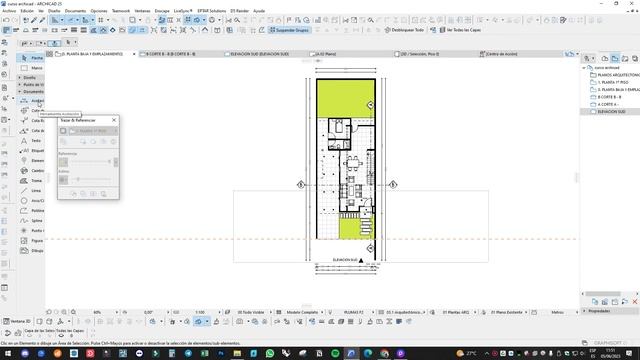The width and height of the screenshot is (640, 360).
Task: Expand the Propiedades section in navigator
Action: click(584, 311)
